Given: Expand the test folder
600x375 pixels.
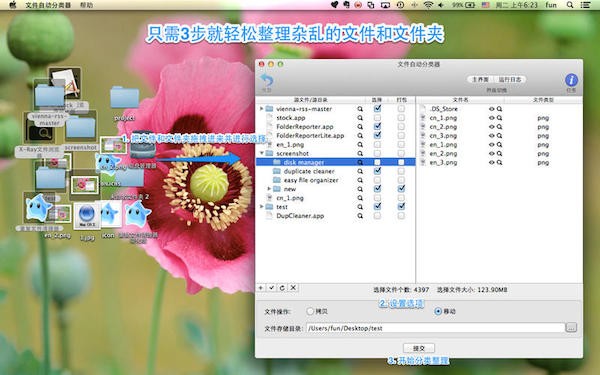Looking at the screenshot, I should pyautogui.click(x=262, y=207).
